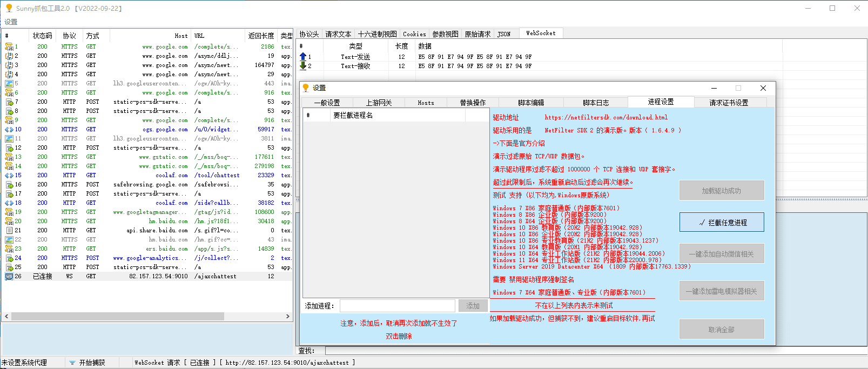Click the scroll right arrow of request list

coord(288,316)
